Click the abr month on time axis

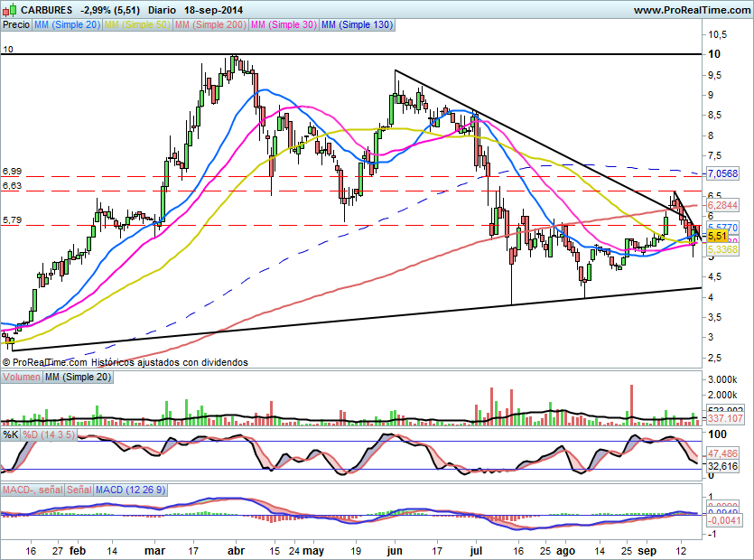(x=236, y=549)
